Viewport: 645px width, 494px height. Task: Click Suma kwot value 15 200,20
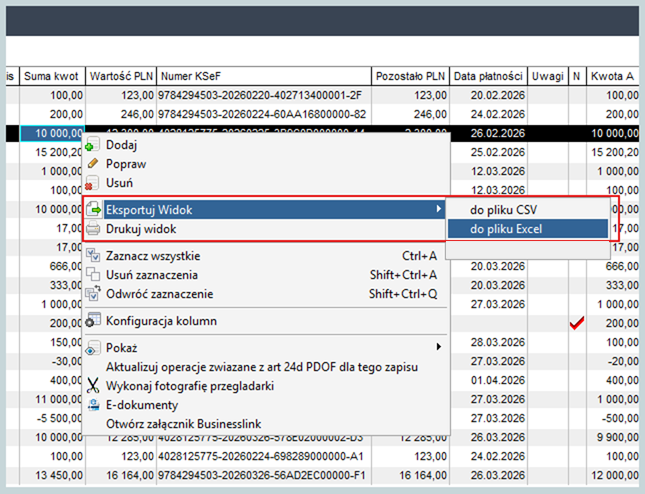[x=59, y=152]
